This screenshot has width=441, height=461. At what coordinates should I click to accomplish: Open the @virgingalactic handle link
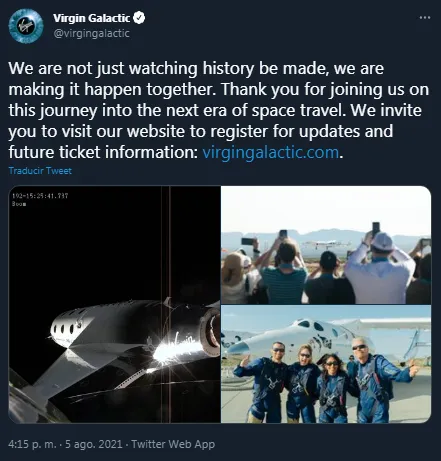coord(91,33)
